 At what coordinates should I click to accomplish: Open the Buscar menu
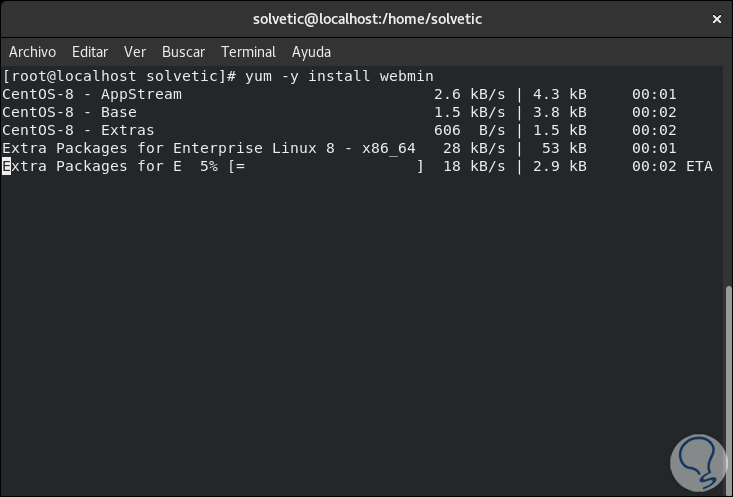point(183,52)
